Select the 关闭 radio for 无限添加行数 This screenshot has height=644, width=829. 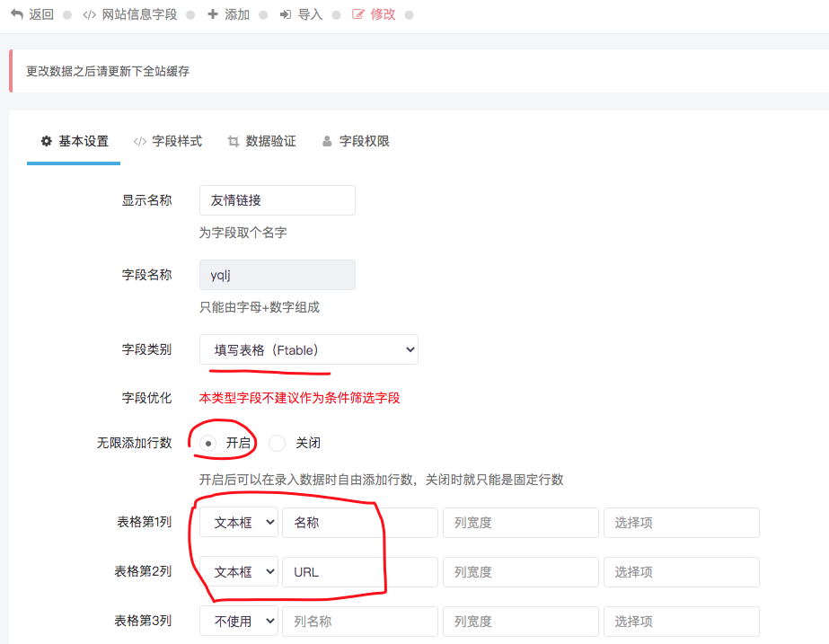(277, 443)
